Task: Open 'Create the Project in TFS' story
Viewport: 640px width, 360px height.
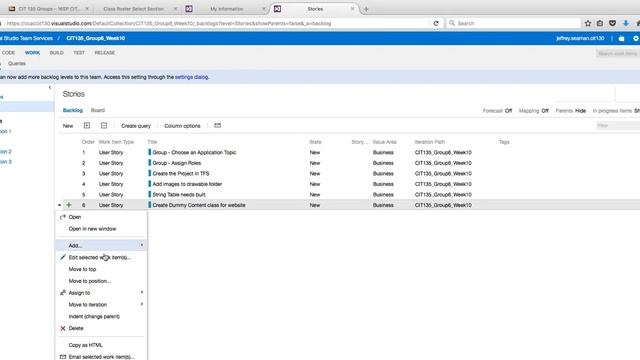Action: pos(181,173)
